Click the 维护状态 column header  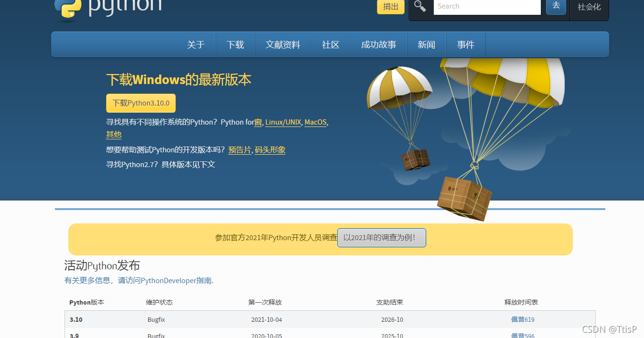pos(160,302)
